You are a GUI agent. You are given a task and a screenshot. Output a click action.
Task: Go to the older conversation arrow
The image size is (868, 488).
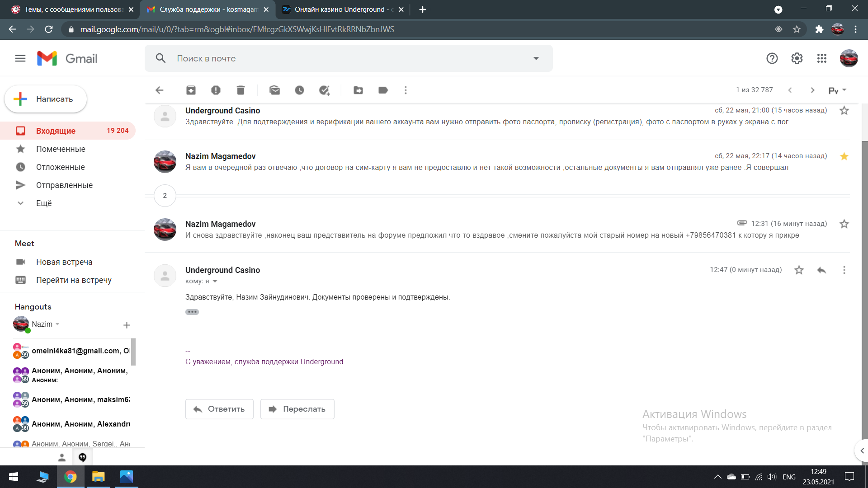pyautogui.click(x=812, y=90)
